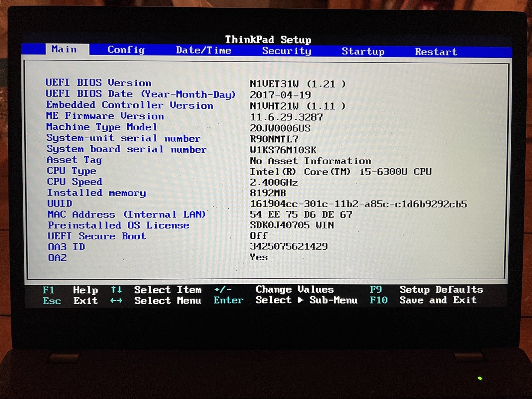Click the "System-unit serial number" label
The height and width of the screenshot is (399, 532).
tap(123, 138)
